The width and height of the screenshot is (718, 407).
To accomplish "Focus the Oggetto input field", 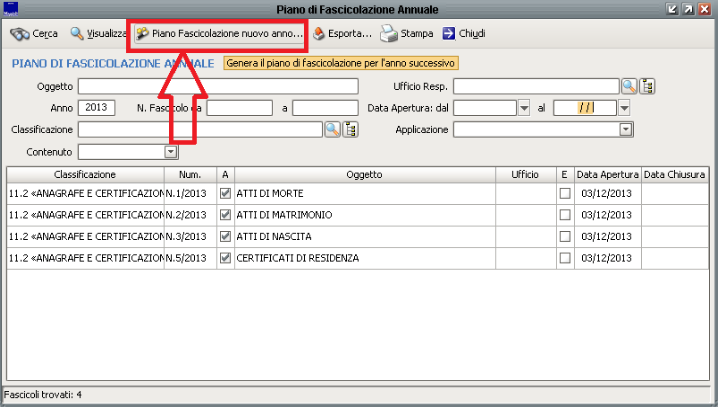I will tap(218, 86).
